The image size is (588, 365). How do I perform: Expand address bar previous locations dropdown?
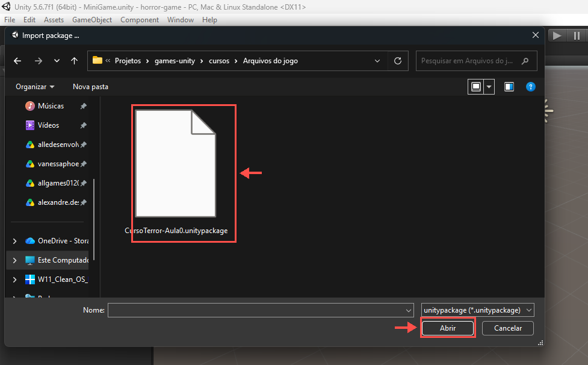377,61
